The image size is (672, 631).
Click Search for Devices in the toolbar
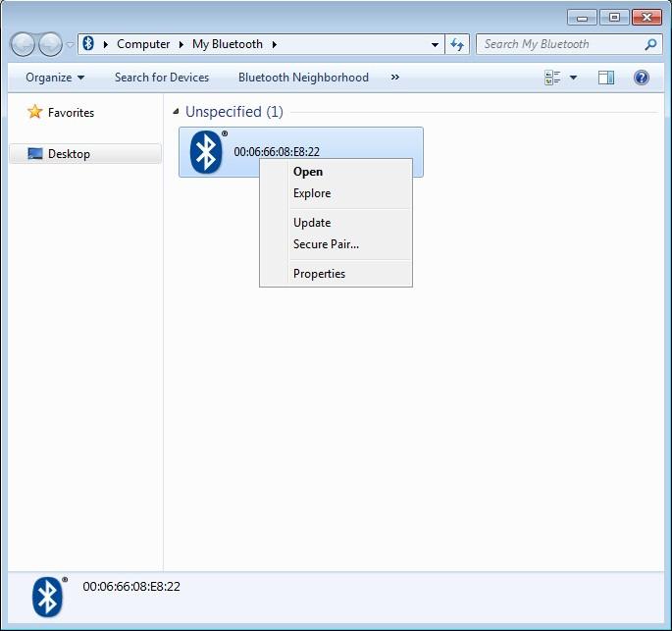click(162, 78)
